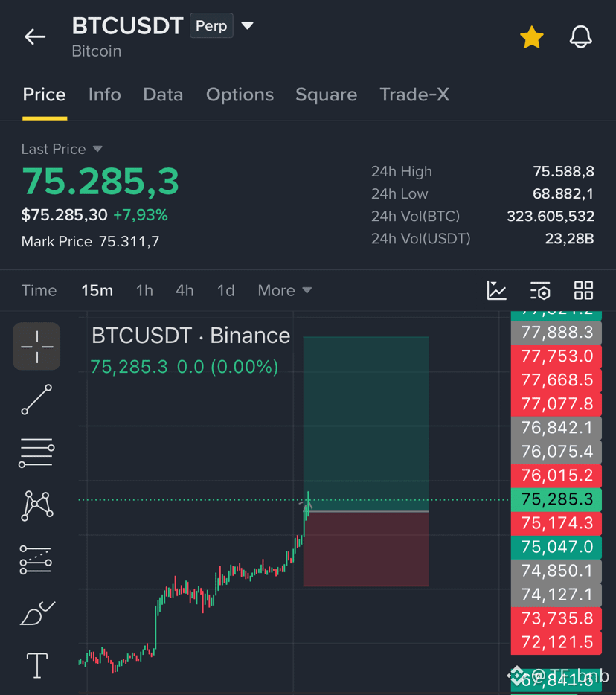Viewport: 616px width, 695px height.
Task: Click the 76,015.2 red price label
Action: pos(556,475)
